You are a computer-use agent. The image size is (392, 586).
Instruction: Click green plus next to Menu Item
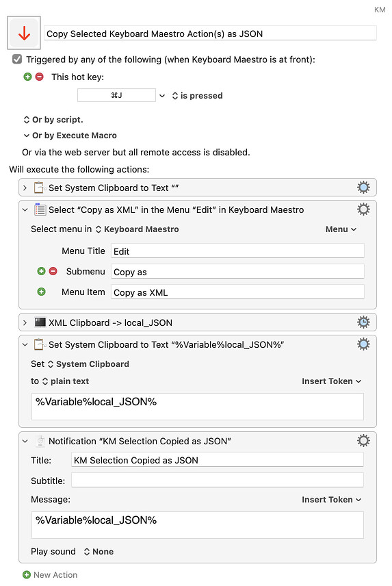coord(42,292)
